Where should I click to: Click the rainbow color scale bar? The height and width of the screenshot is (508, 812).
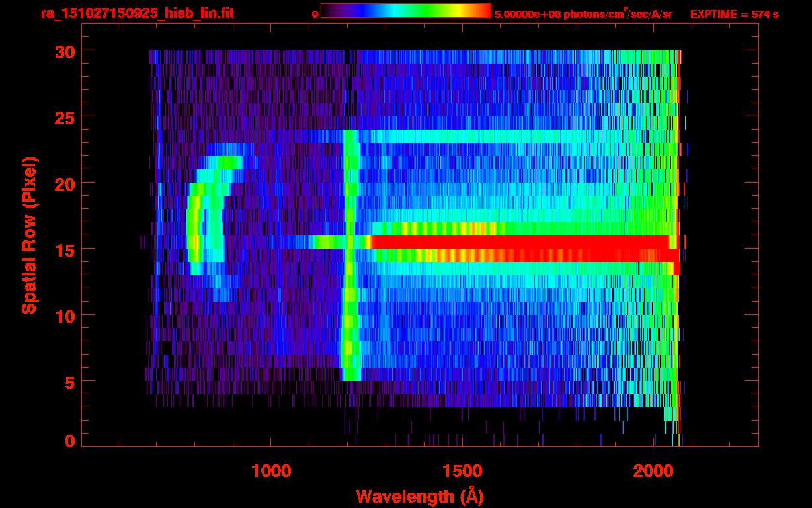[406, 11]
